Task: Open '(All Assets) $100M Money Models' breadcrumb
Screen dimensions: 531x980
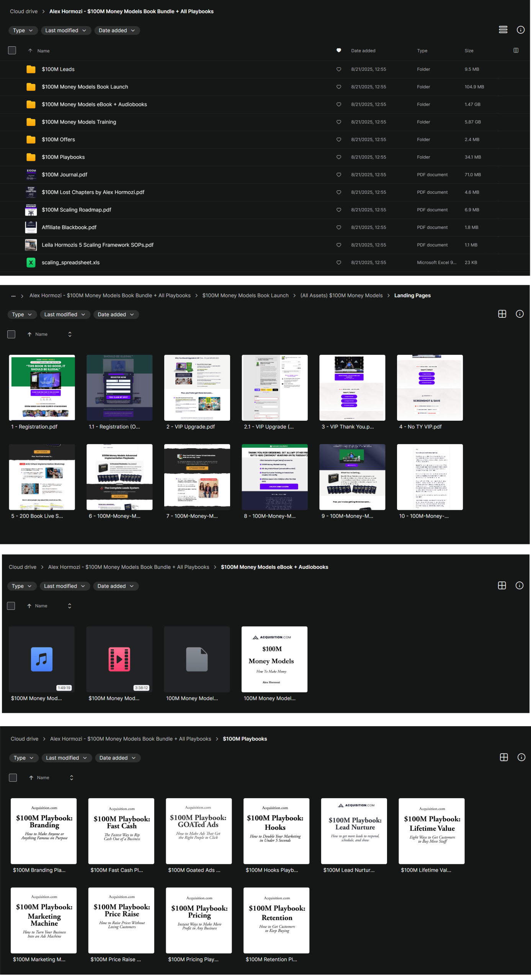Action: pos(341,296)
